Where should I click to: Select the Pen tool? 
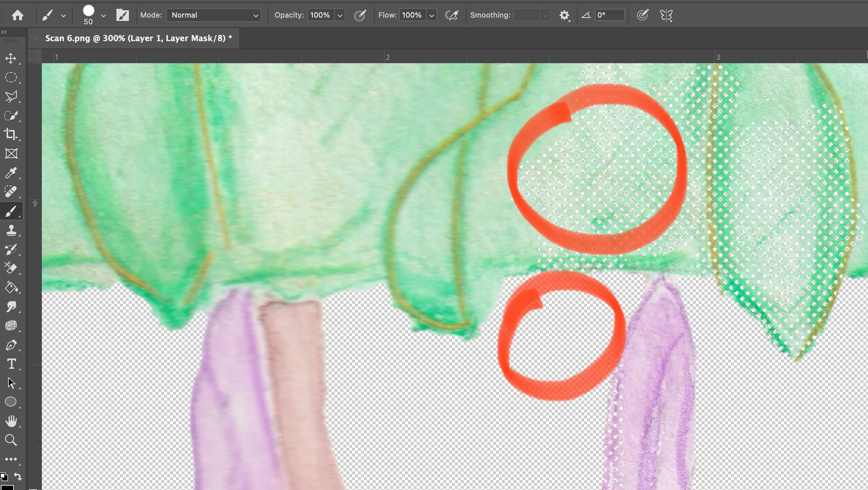(11, 345)
